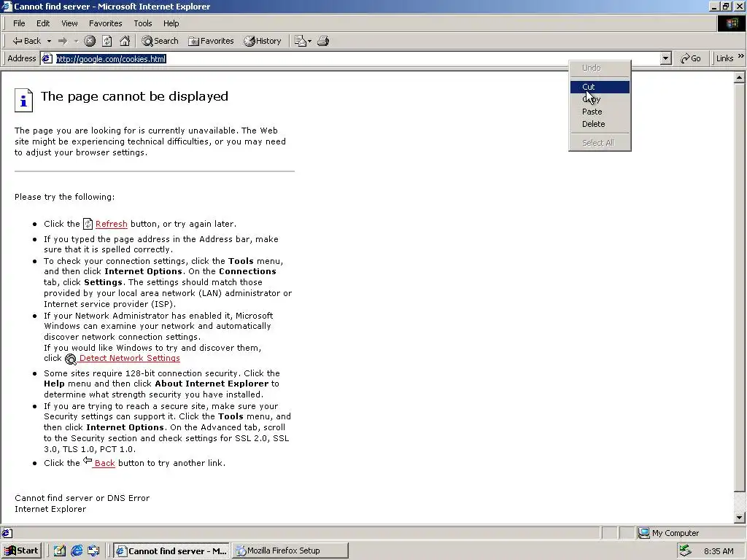The width and height of the screenshot is (747, 560).
Task: Open the Help menu
Action: coord(171,23)
